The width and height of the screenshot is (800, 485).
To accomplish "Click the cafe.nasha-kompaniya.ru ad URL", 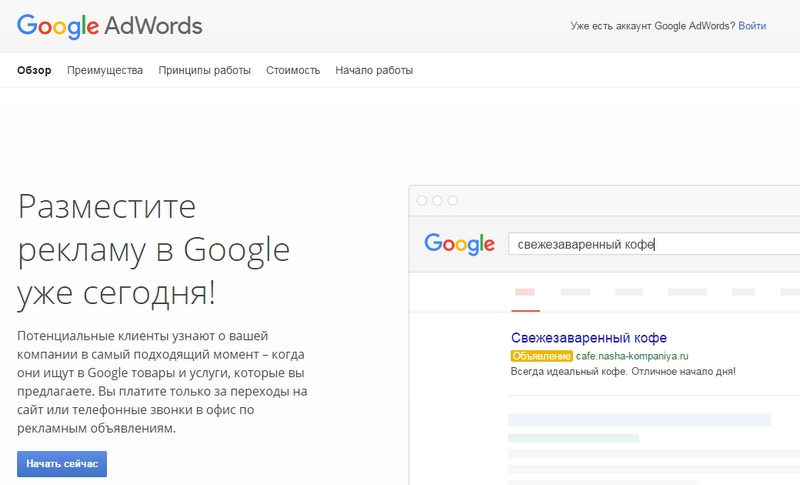I will click(632, 356).
